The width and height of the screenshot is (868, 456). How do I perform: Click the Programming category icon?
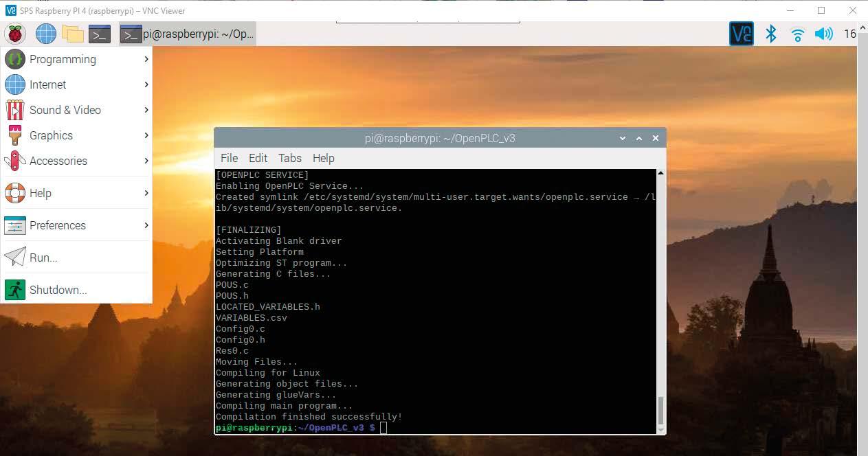pyautogui.click(x=15, y=59)
